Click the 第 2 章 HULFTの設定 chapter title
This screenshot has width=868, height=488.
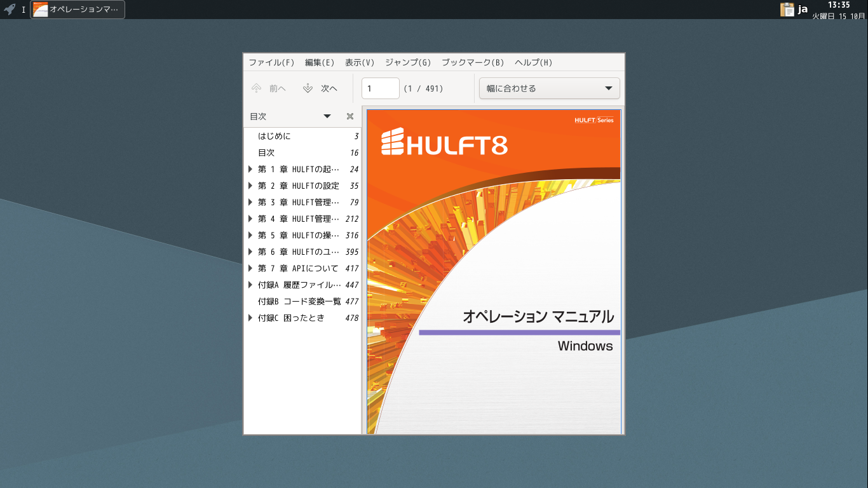tap(299, 186)
